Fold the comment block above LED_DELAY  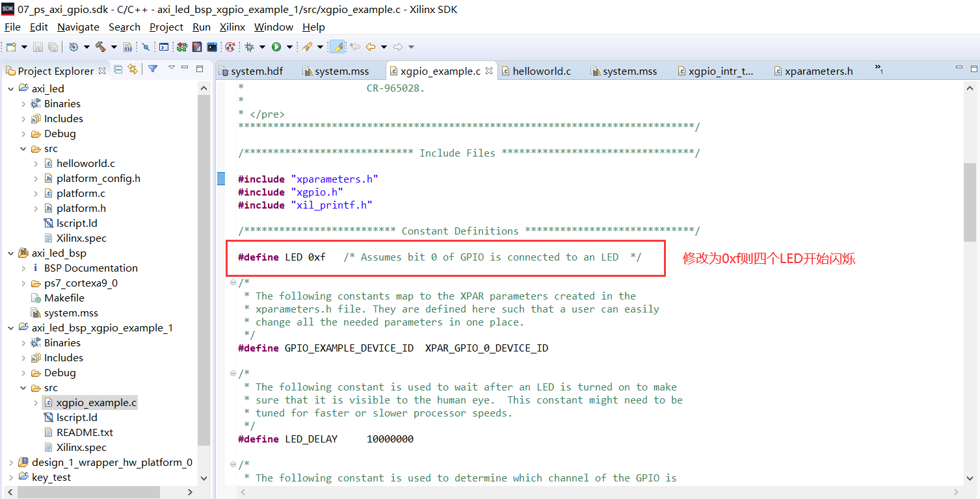(x=233, y=373)
